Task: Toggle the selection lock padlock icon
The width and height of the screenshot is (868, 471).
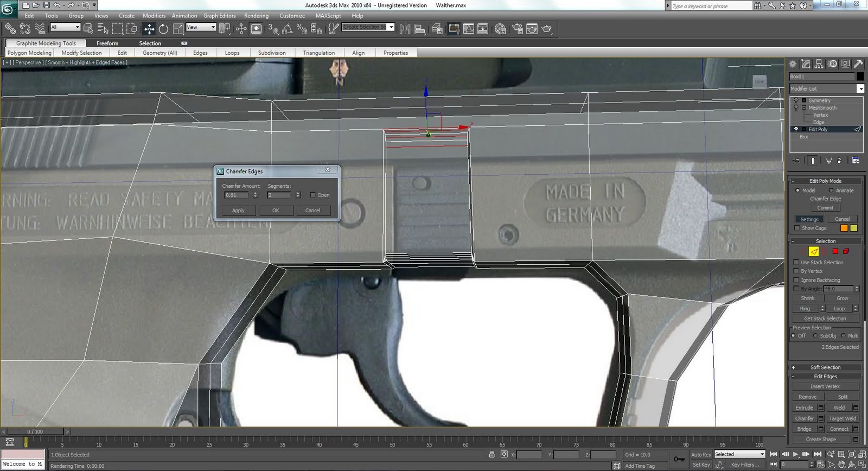Action: pos(492,455)
